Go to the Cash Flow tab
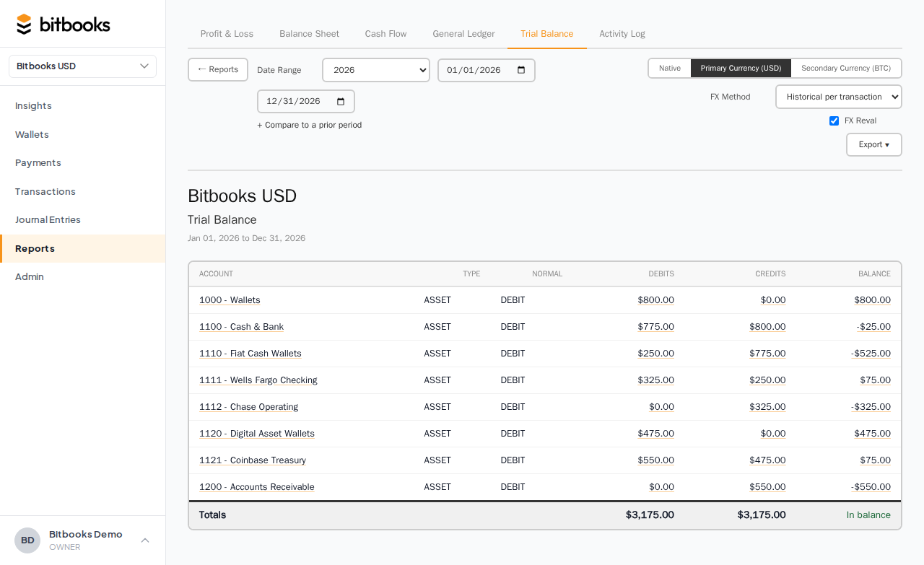The image size is (924, 565). pyautogui.click(x=385, y=34)
